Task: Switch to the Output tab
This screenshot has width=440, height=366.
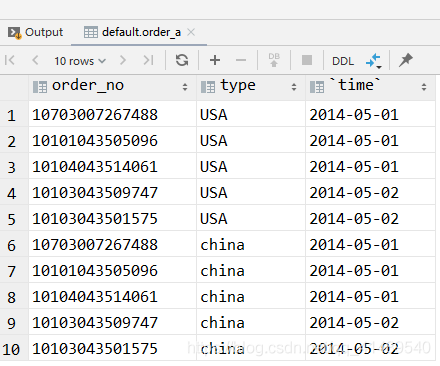Action: click(35, 32)
